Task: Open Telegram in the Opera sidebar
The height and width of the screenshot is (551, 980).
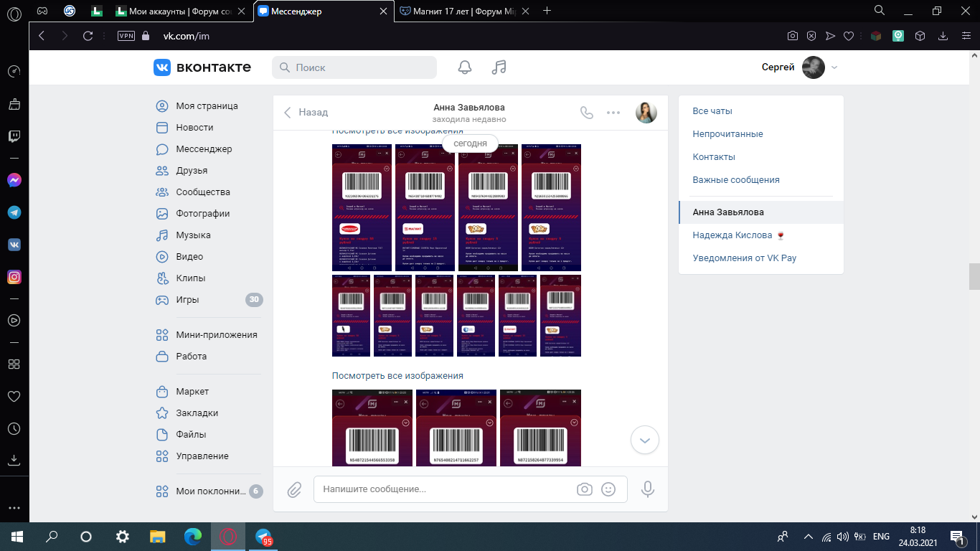Action: (14, 212)
